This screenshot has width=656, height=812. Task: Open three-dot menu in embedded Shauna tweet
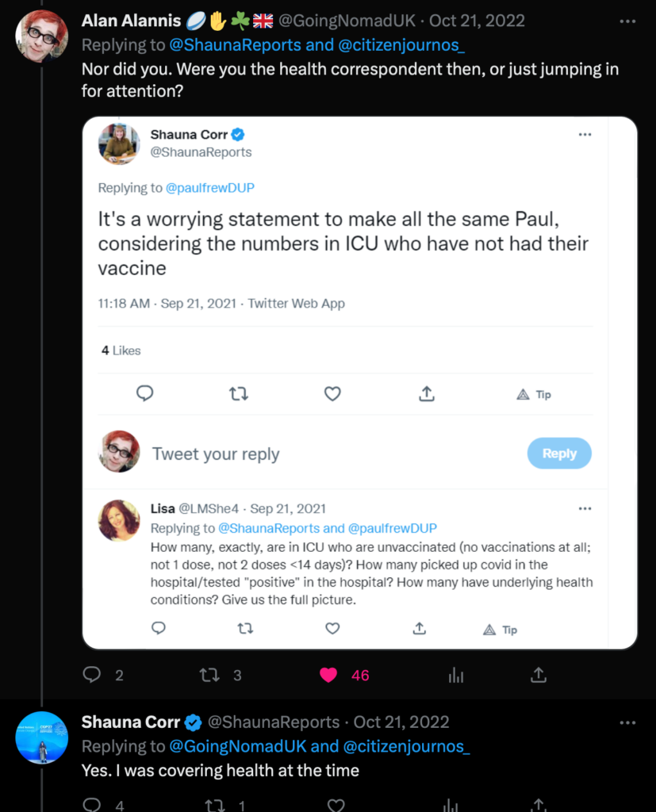(x=585, y=135)
